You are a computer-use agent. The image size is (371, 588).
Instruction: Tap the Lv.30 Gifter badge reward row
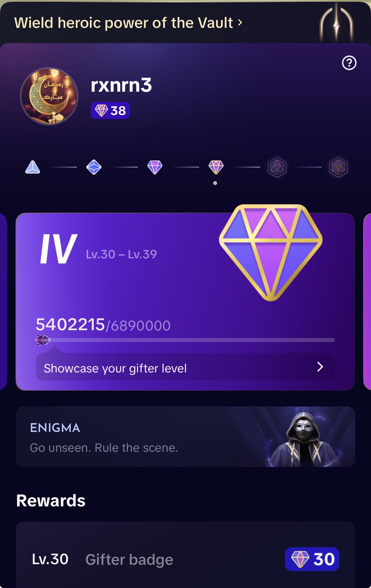tap(185, 559)
